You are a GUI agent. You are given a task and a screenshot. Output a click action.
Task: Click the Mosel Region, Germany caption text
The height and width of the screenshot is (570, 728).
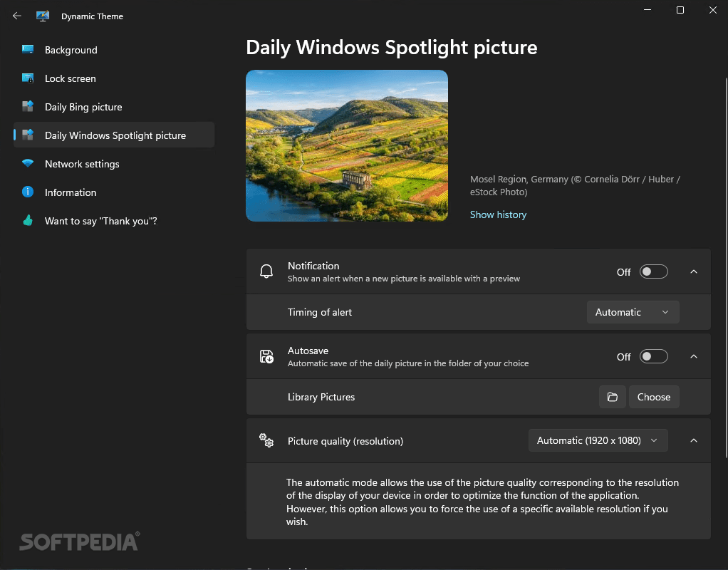pyautogui.click(x=575, y=185)
